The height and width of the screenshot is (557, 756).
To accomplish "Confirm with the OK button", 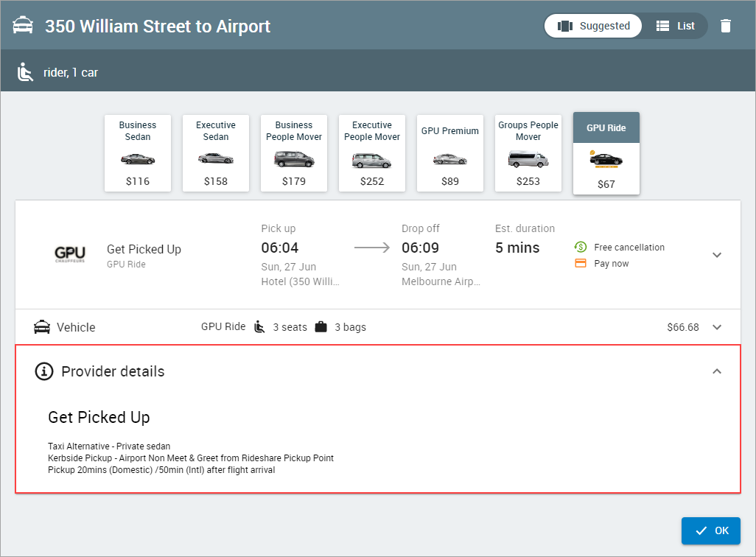I will [x=710, y=530].
